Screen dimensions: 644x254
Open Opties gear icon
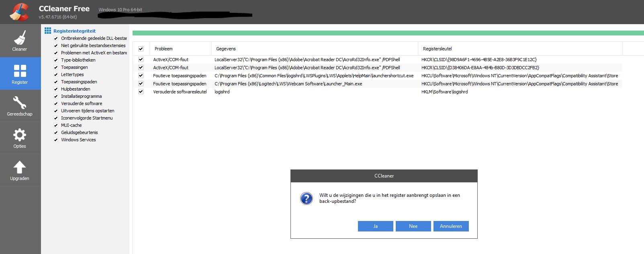pyautogui.click(x=20, y=135)
